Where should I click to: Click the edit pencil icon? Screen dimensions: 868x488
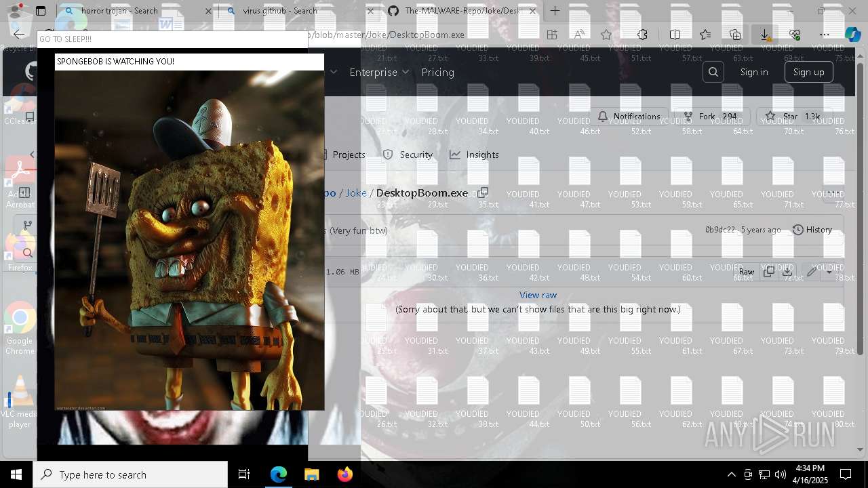coord(812,272)
